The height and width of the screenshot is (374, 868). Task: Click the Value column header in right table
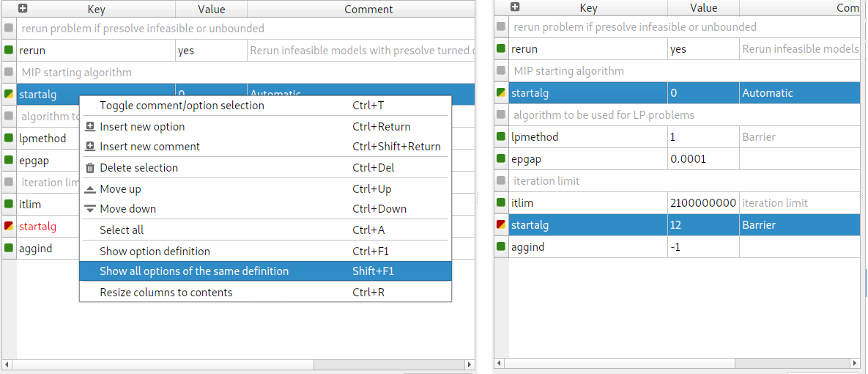coord(703,8)
